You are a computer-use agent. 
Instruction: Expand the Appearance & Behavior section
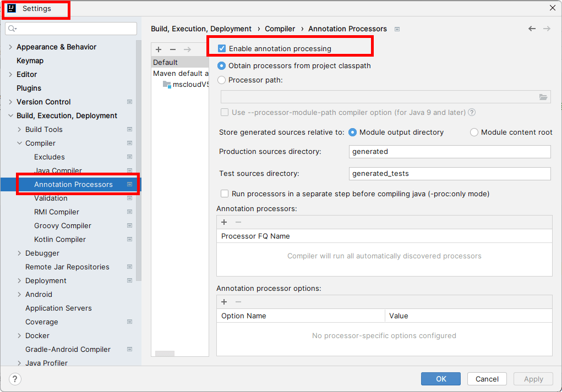tap(10, 47)
